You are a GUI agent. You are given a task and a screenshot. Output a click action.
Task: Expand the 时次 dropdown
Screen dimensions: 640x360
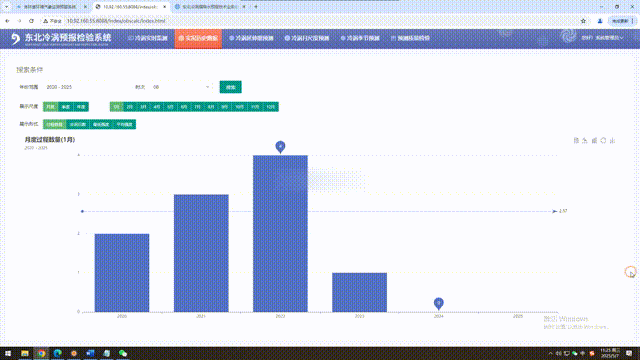[x=181, y=87]
